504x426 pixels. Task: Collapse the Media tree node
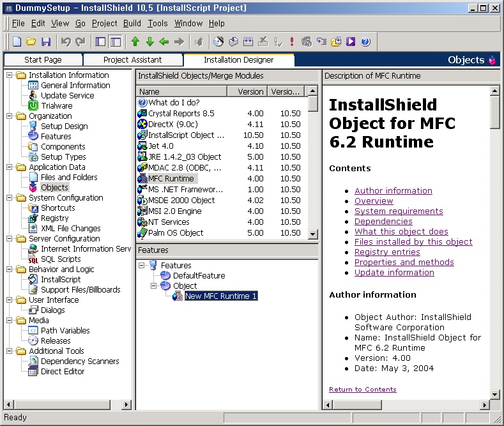pyautogui.click(x=10, y=321)
